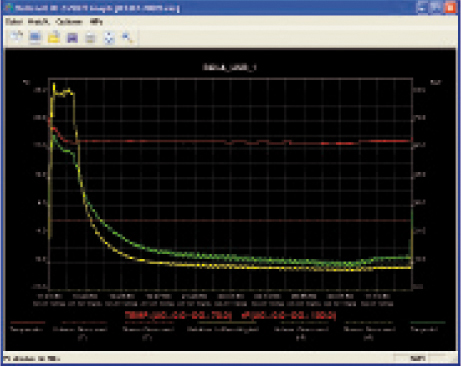Open the menu next to Options
The height and width of the screenshot is (366, 461).
click(38, 22)
